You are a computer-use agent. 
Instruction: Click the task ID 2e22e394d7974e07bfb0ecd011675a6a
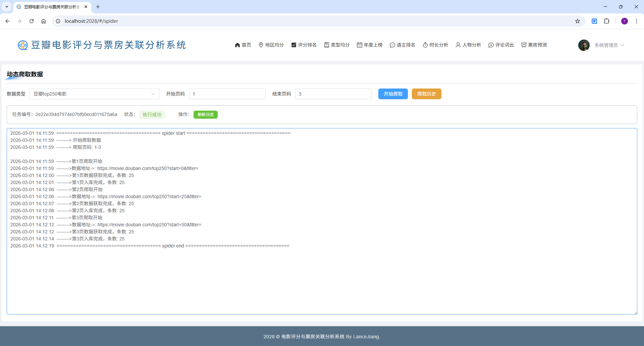click(x=76, y=115)
